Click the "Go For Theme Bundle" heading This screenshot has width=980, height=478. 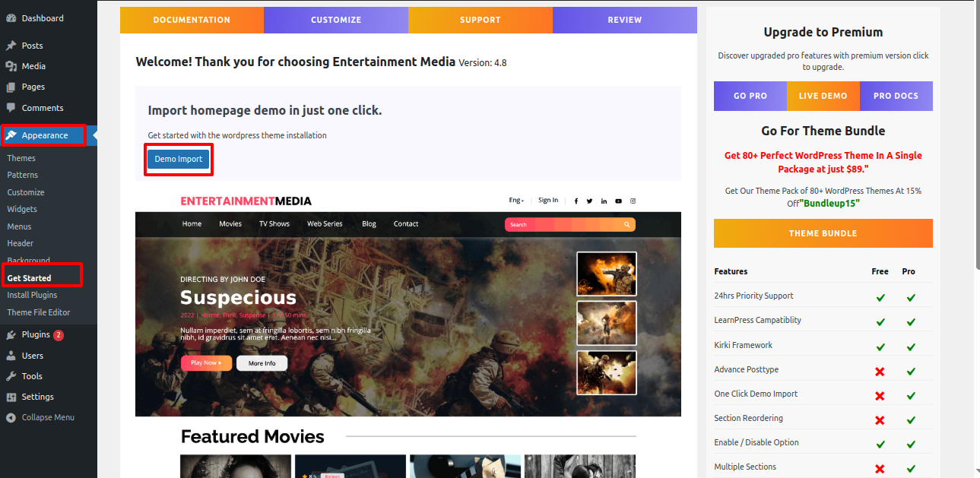(x=823, y=131)
